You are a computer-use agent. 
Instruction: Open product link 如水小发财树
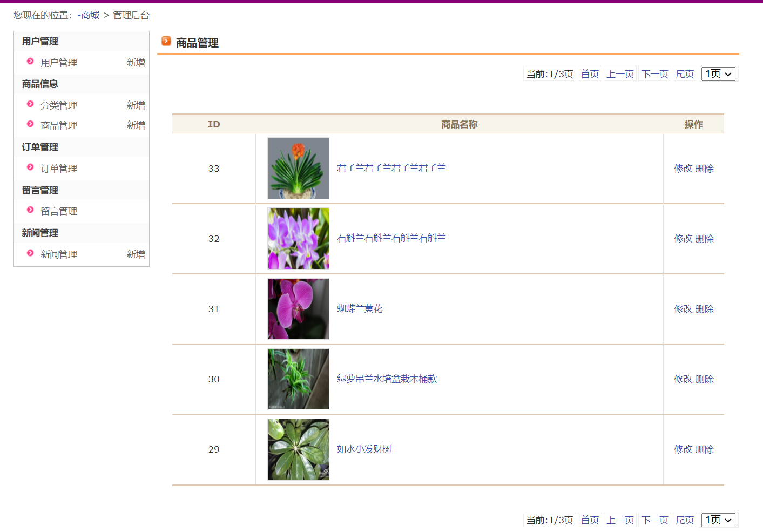pyautogui.click(x=364, y=449)
